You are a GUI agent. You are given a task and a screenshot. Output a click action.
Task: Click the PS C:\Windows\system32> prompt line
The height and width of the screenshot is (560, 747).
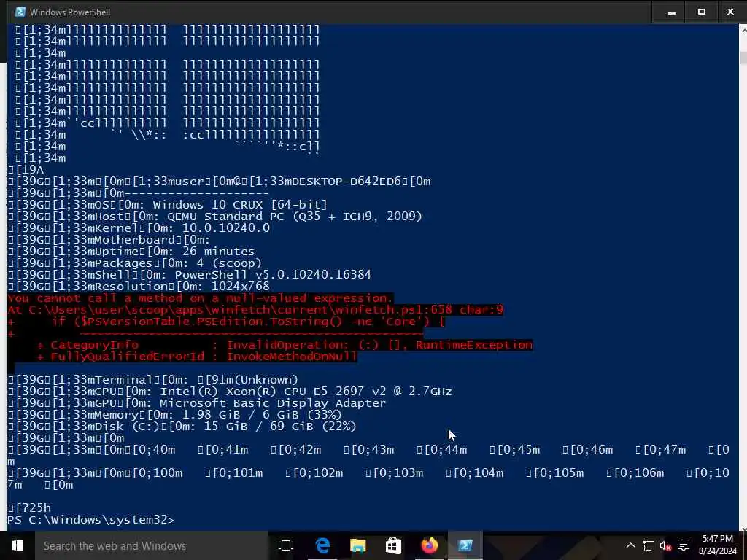[x=91, y=519]
